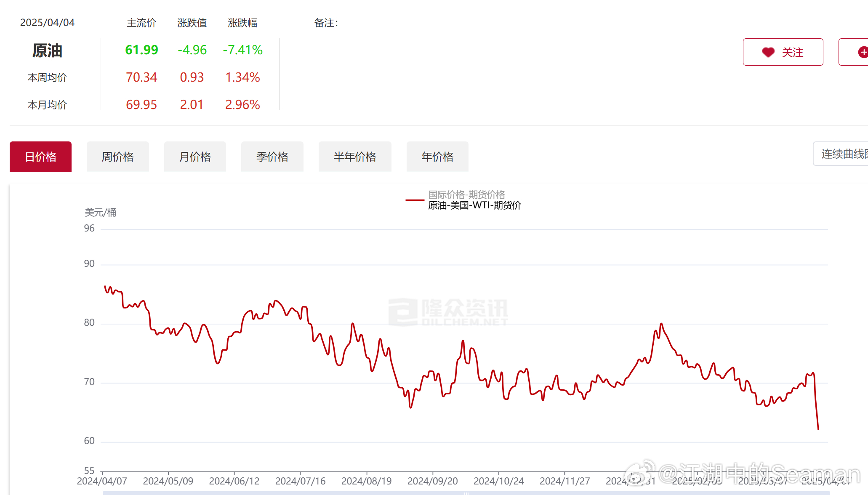Screen dimensions: 868x495
Task: Open the 月价格 tab
Action: pos(195,157)
